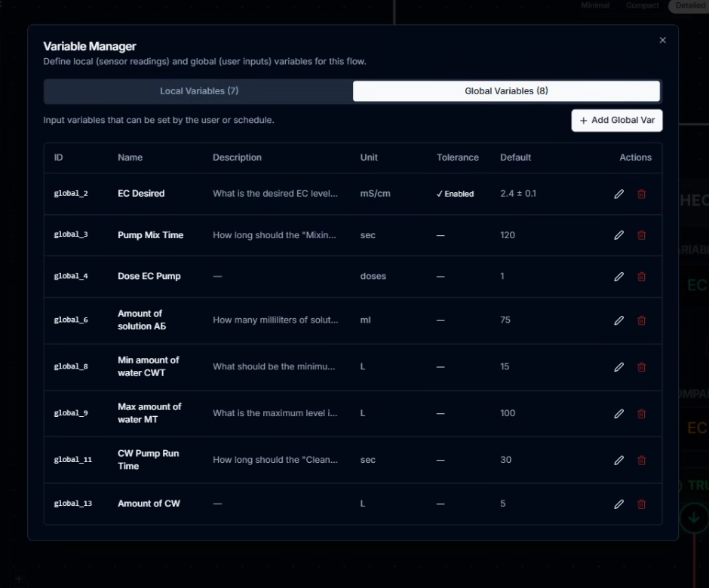Click description "What is the desired EC level..."

click(x=275, y=194)
